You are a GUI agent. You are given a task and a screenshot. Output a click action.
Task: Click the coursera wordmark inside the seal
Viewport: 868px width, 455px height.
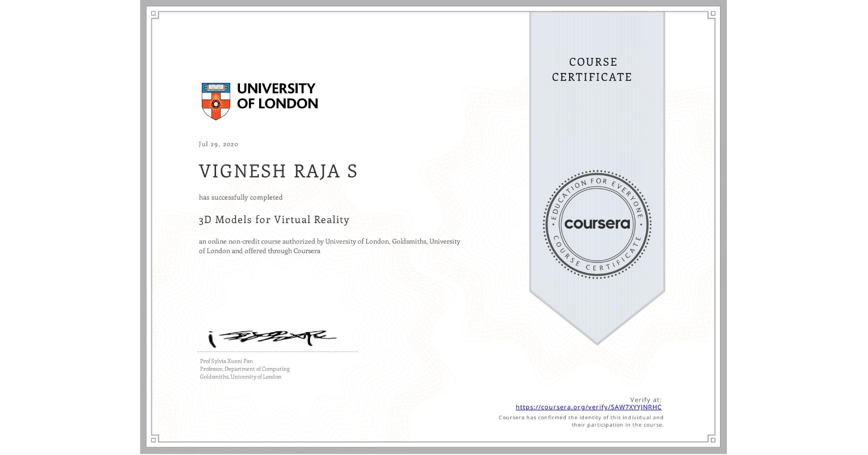(597, 224)
